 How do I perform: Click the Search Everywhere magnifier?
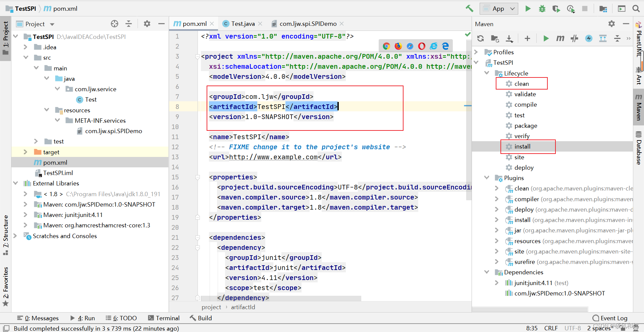click(636, 9)
